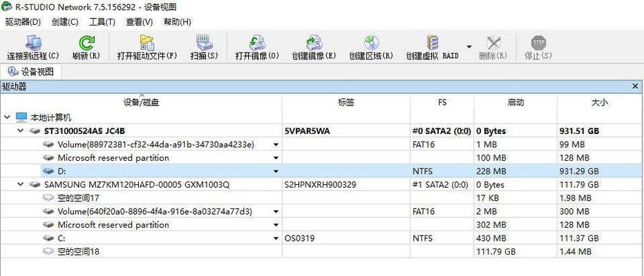Open an image via 打开镜像(O)
The image size is (644, 276).
click(257, 43)
